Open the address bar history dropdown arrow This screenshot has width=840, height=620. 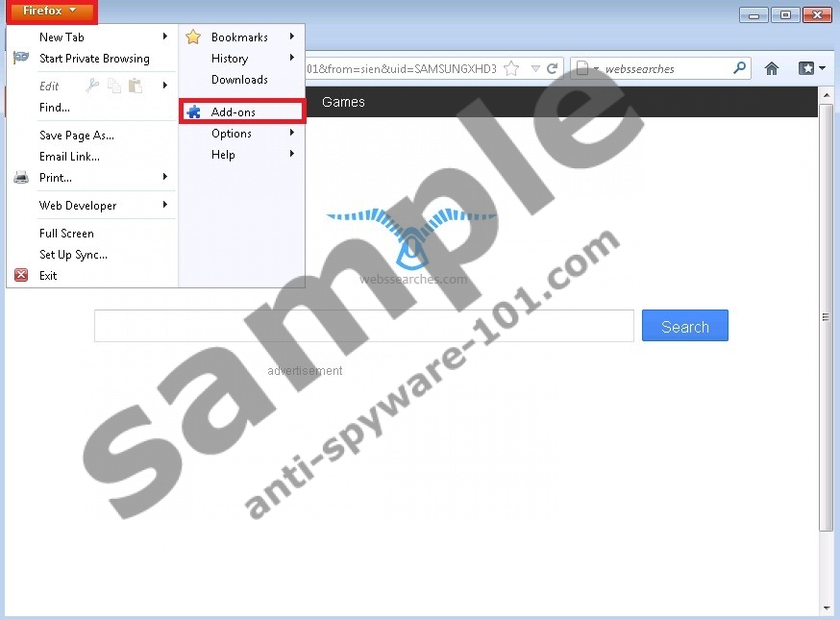pyautogui.click(x=535, y=69)
